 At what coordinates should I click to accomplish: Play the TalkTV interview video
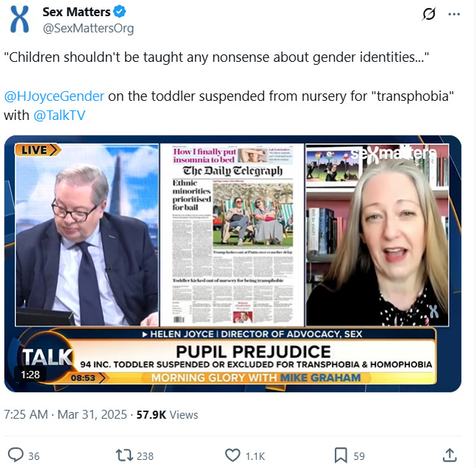[x=232, y=263]
